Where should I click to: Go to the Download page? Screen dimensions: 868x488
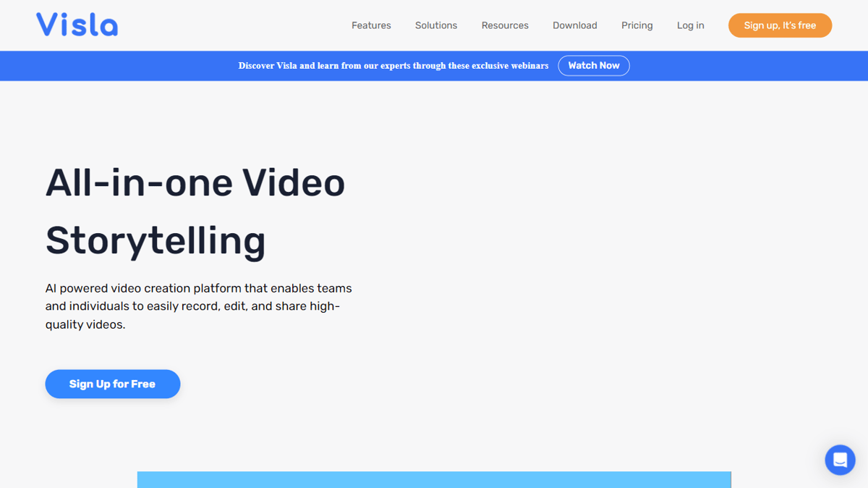click(x=575, y=25)
